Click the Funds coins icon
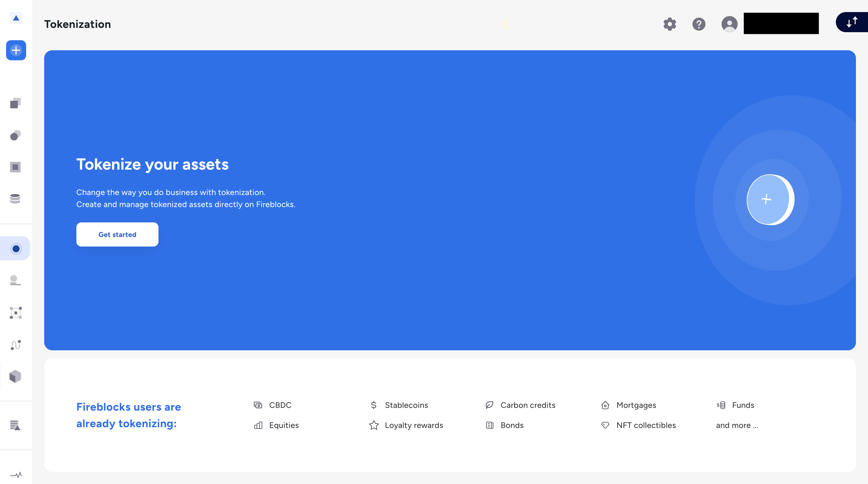 tap(721, 405)
